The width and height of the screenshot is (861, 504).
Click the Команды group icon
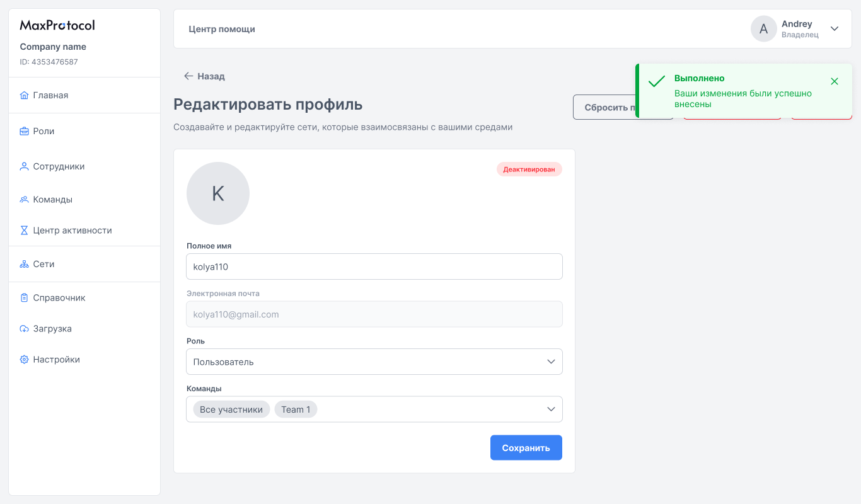24,199
